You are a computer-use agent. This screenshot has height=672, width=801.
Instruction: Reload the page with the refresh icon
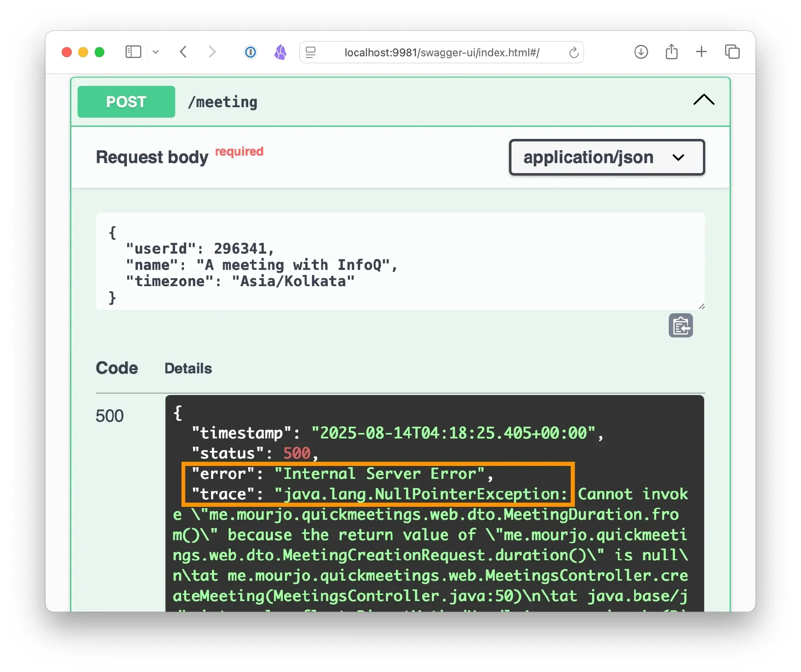coord(574,53)
